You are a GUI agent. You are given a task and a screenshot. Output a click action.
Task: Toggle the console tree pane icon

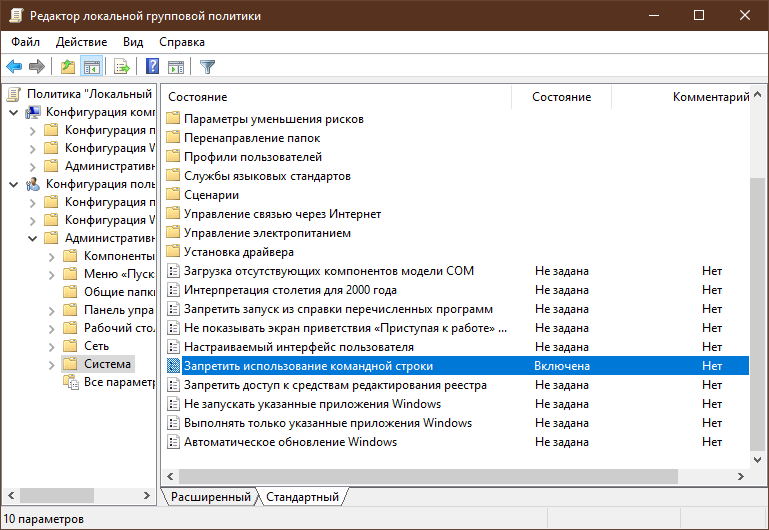tap(92, 66)
